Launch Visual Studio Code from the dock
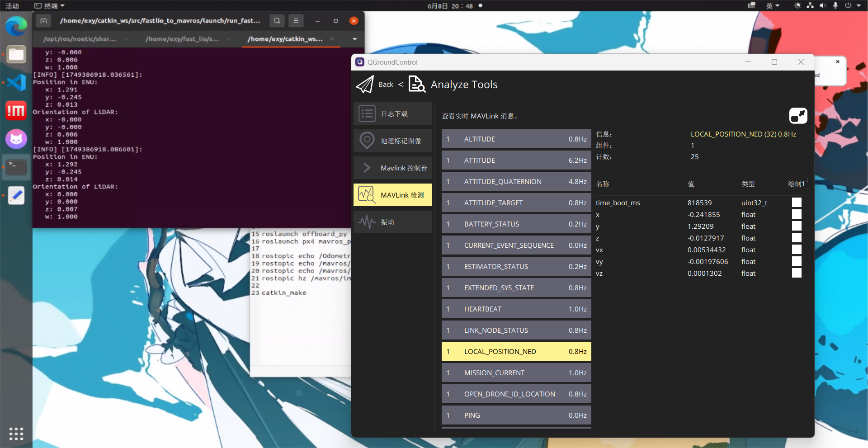The width and height of the screenshot is (868, 448). [x=16, y=82]
